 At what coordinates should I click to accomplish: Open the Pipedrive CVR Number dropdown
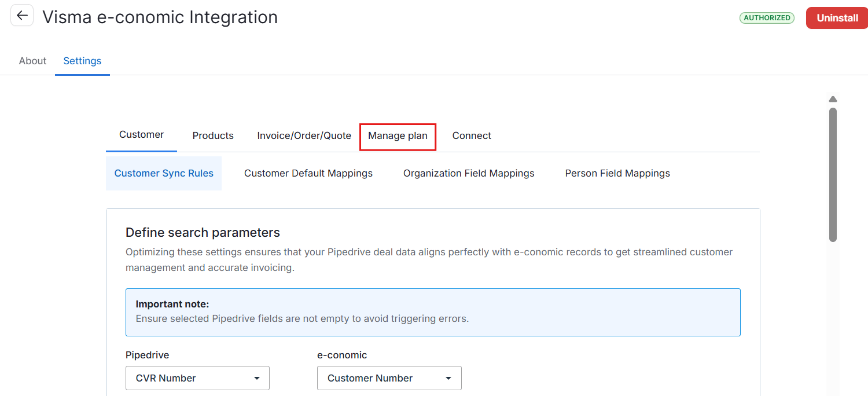coord(197,378)
